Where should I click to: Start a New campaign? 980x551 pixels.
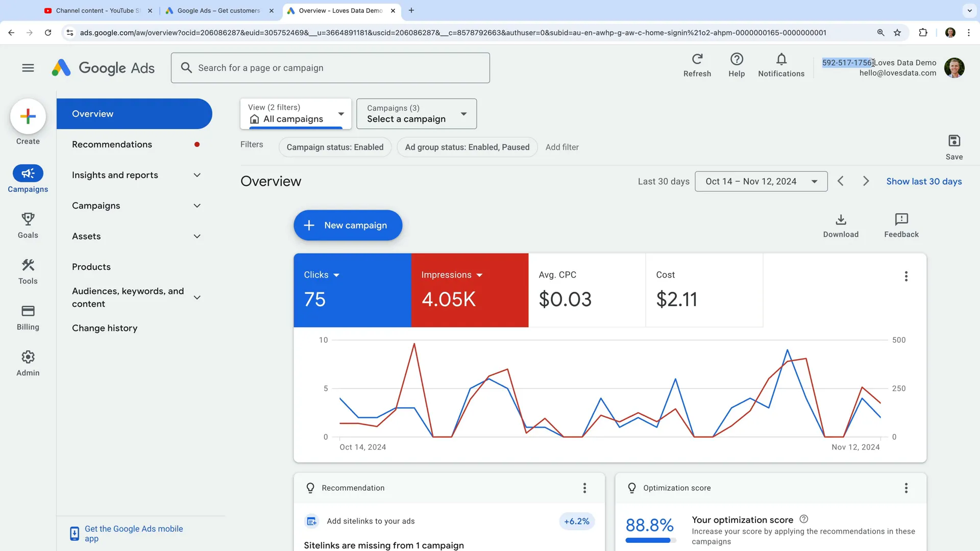(x=348, y=225)
